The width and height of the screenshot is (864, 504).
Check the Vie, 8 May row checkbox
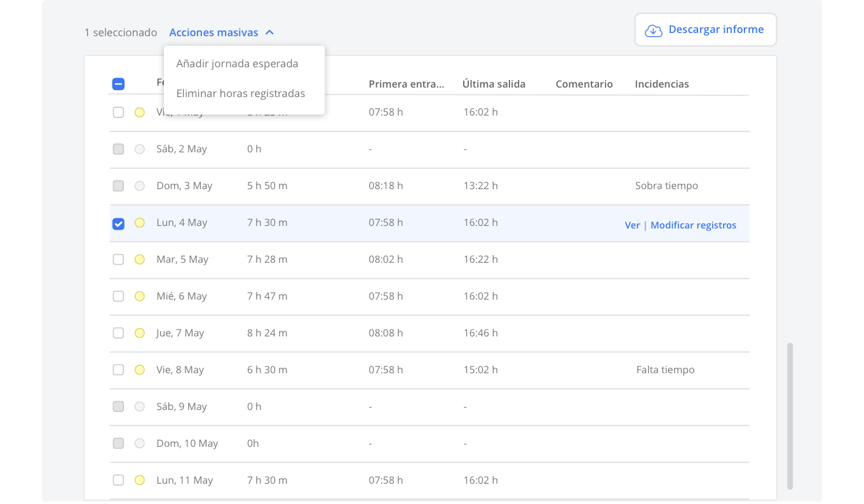(x=118, y=370)
